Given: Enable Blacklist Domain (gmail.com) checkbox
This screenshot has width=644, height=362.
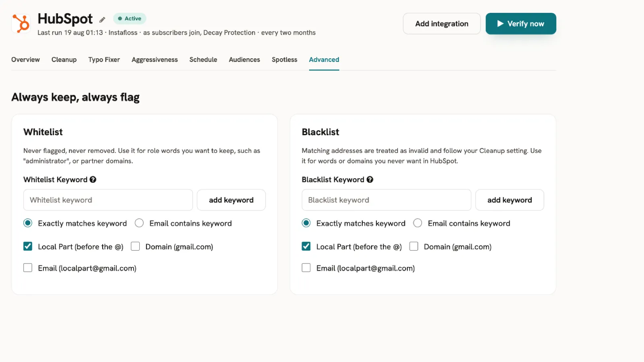Looking at the screenshot, I should coord(414,246).
